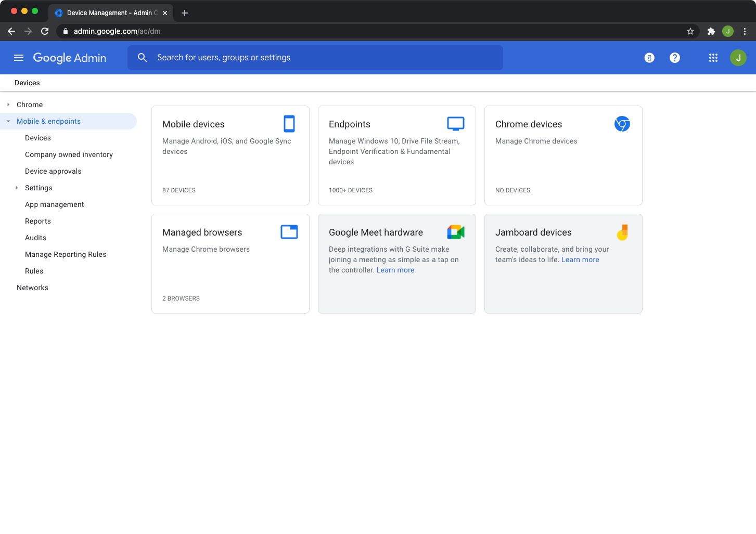Open Audits in the sidebar

[35, 238]
